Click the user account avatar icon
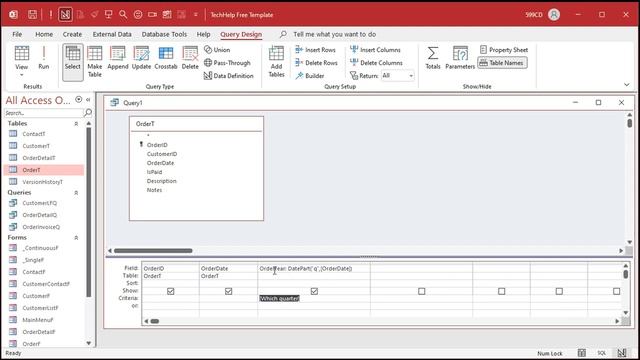The image size is (640, 360). [554, 15]
